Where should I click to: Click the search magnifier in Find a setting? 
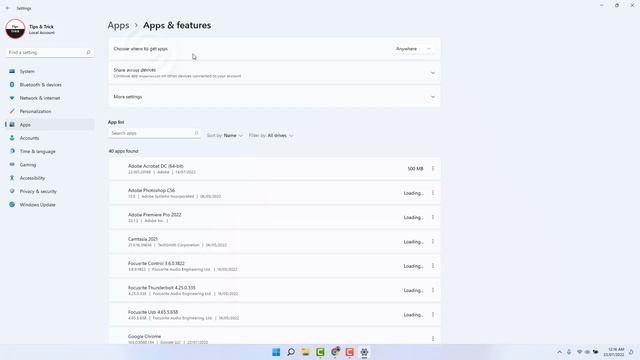(x=88, y=53)
